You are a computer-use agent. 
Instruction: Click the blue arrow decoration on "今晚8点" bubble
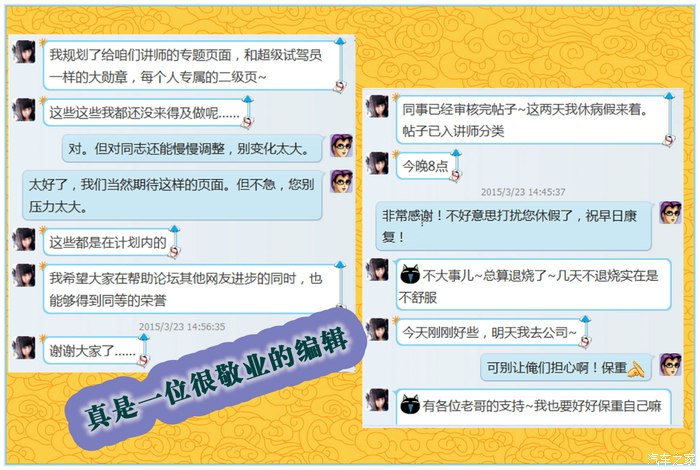(x=456, y=154)
